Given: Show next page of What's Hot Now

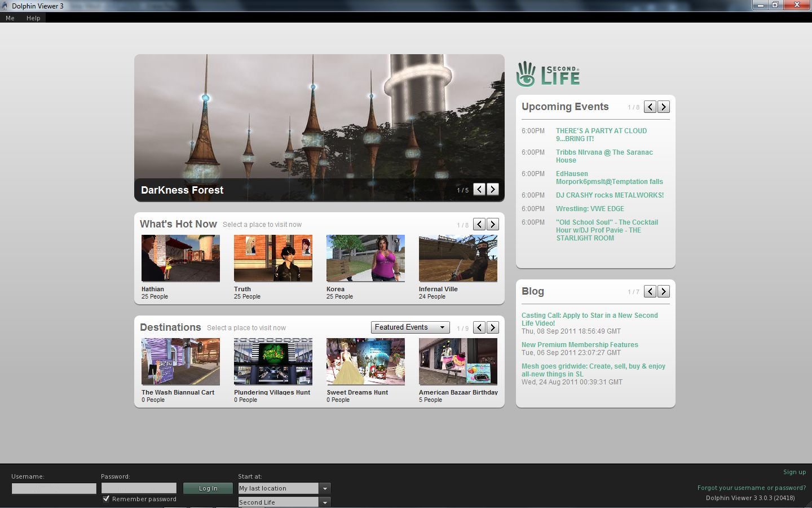Looking at the screenshot, I should [493, 225].
